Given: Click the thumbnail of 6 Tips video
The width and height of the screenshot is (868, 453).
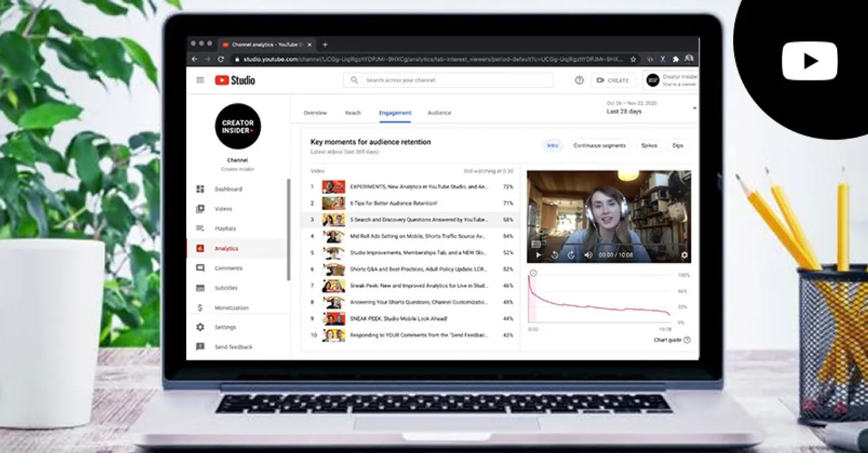Looking at the screenshot, I should 334,203.
